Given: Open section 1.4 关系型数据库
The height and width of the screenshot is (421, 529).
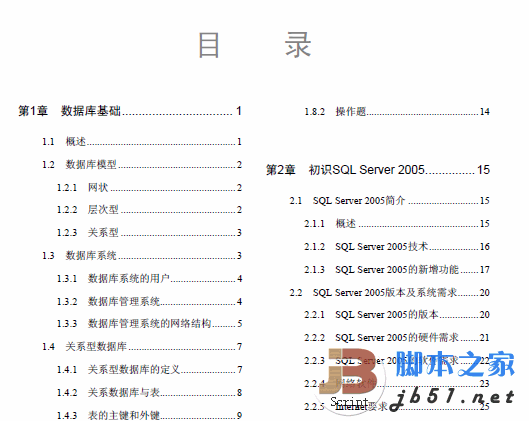Looking at the screenshot, I should click(x=142, y=346).
